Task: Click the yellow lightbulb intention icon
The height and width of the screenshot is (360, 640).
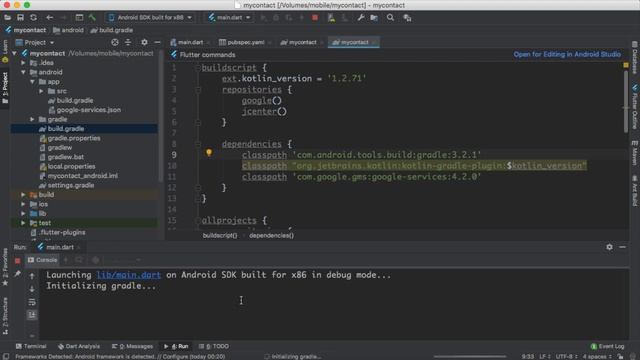Action: (209, 153)
